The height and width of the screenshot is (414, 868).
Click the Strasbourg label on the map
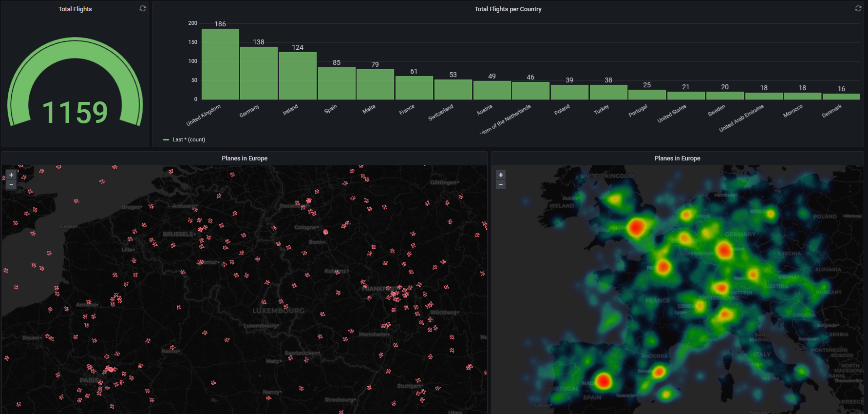[x=340, y=400]
